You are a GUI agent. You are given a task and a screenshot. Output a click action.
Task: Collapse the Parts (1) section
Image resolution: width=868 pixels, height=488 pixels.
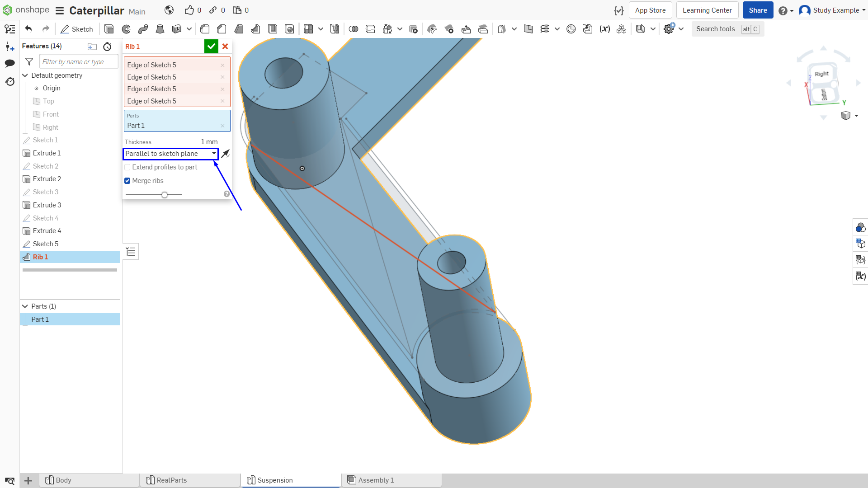point(25,306)
